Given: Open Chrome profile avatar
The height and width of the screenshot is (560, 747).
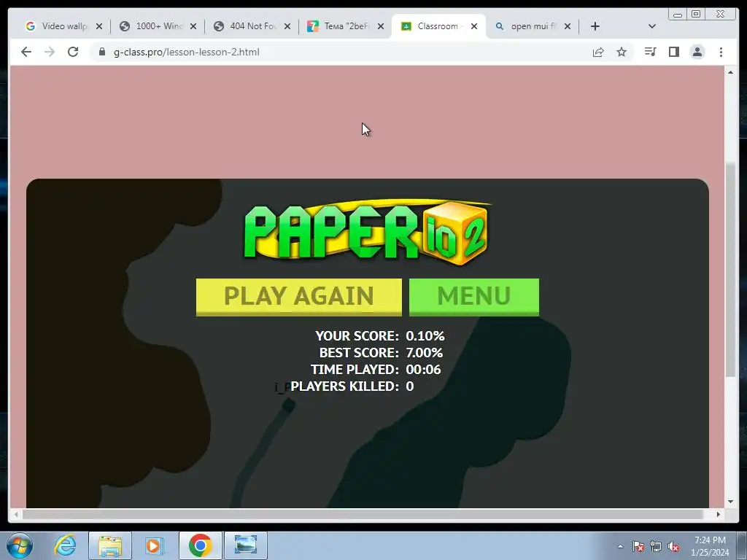Looking at the screenshot, I should click(x=697, y=52).
